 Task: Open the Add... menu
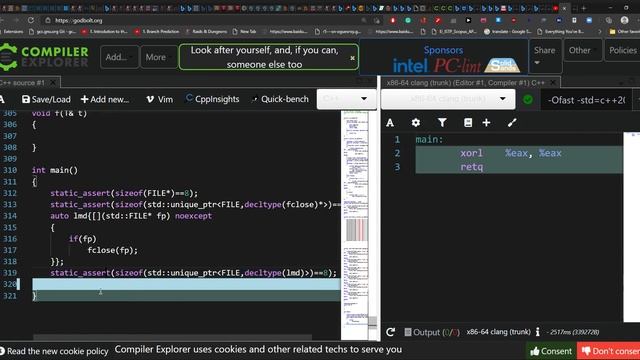coord(119,57)
